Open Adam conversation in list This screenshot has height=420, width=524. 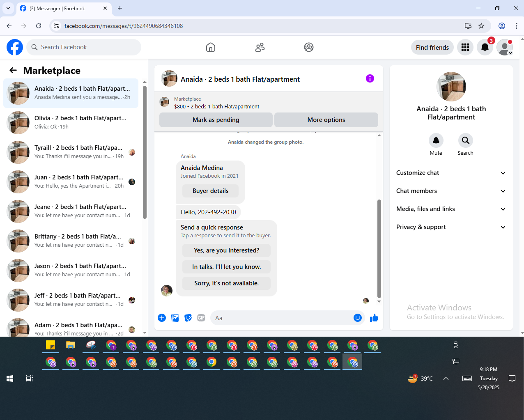71,327
